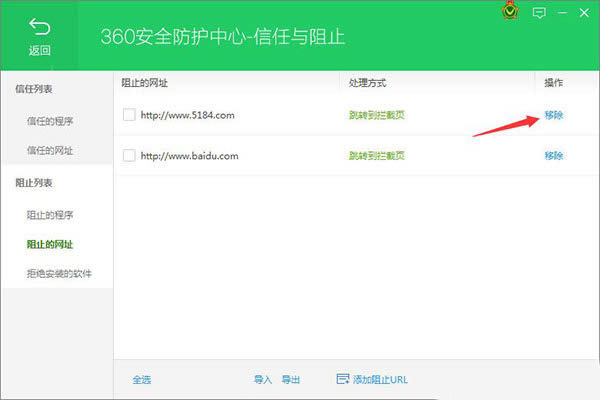Click the 添加阻止URL list icon
The height and width of the screenshot is (400, 600).
[343, 379]
